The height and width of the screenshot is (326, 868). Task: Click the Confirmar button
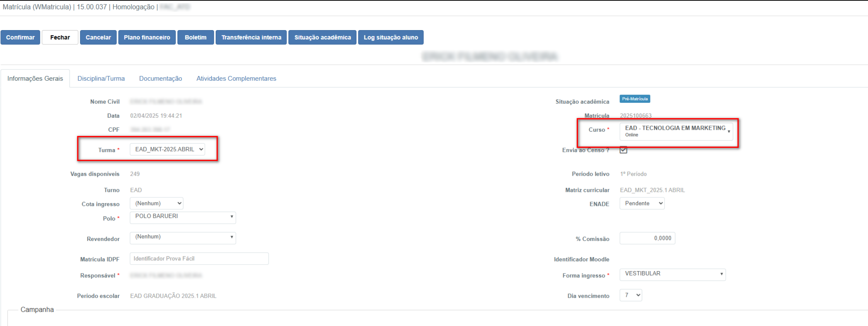click(x=20, y=37)
